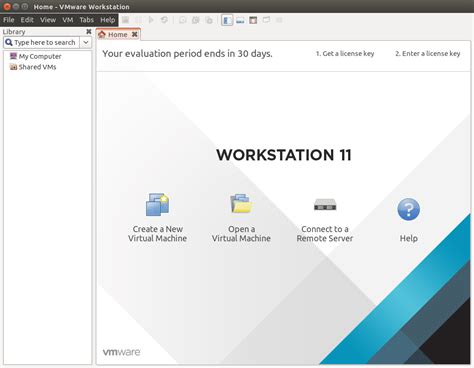Screen dimensions: 474x368
Task: Click the grayed-out last toolbar icon
Action: (279, 20)
